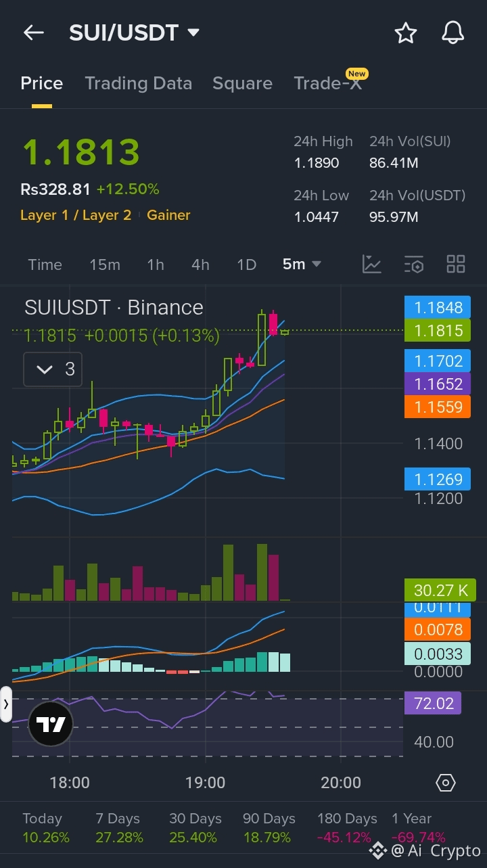Open the chart settings hexagon icon
Viewport: 487px width, 868px height.
pyautogui.click(x=446, y=783)
